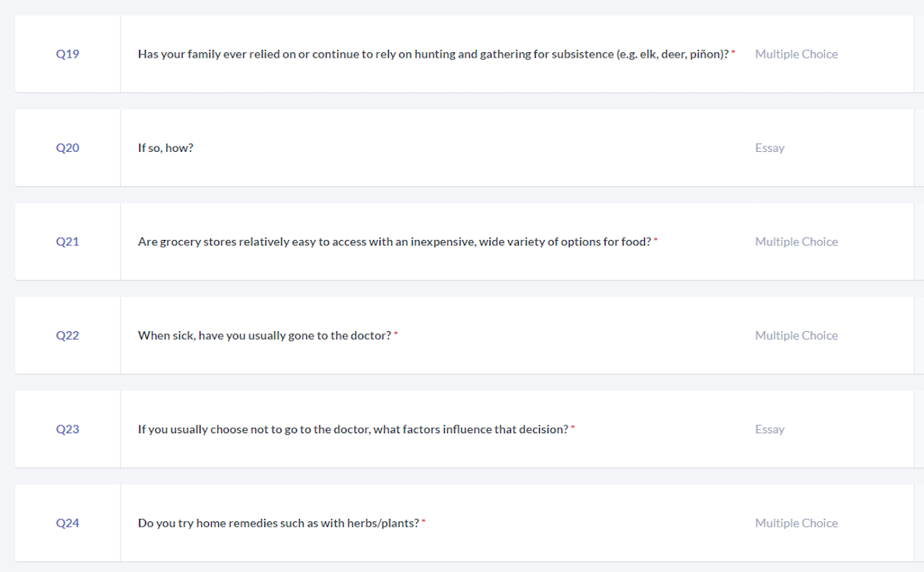Click the hunting and gathering subsistence question text
The image size is (924, 572).
(x=432, y=55)
